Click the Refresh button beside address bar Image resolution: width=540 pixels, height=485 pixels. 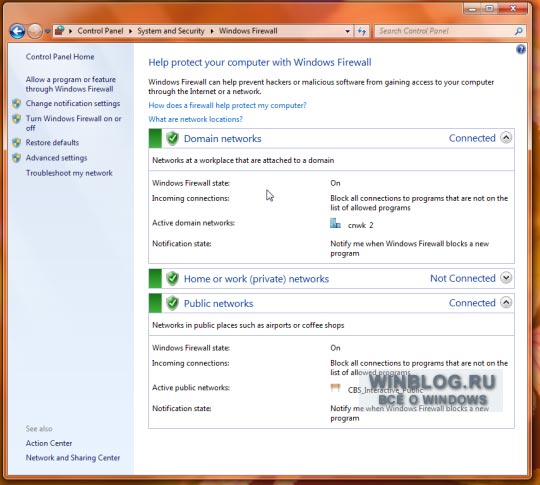[x=362, y=31]
